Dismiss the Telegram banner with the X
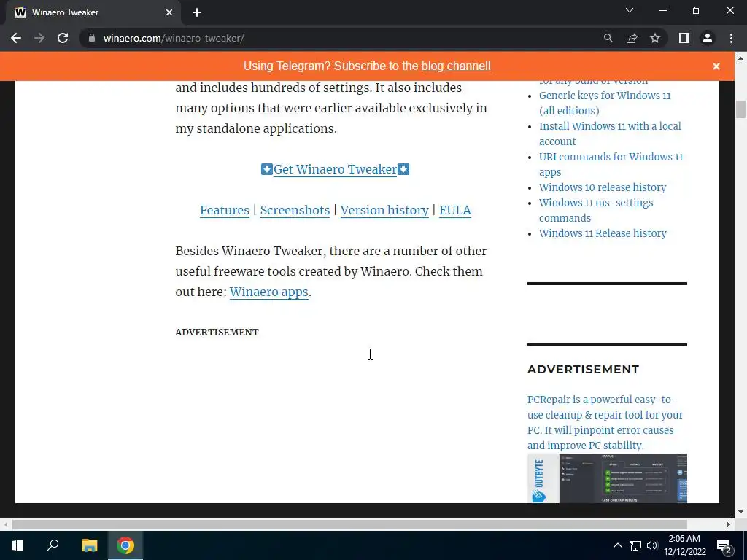This screenshot has height=560, width=747. point(716,66)
